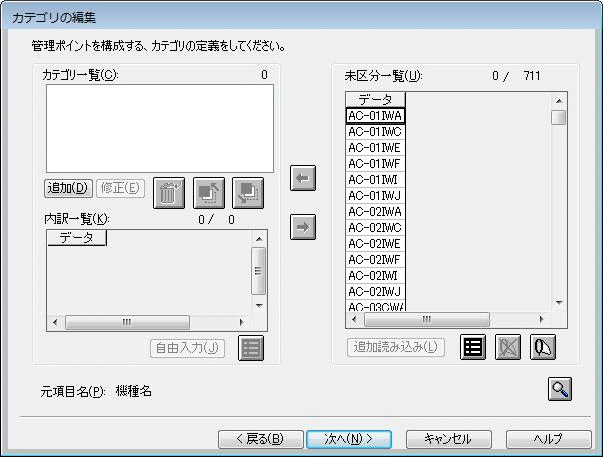Screen dimensions: 603x457
Task: Go to next step with 次へ(N)
Action: click(348, 438)
